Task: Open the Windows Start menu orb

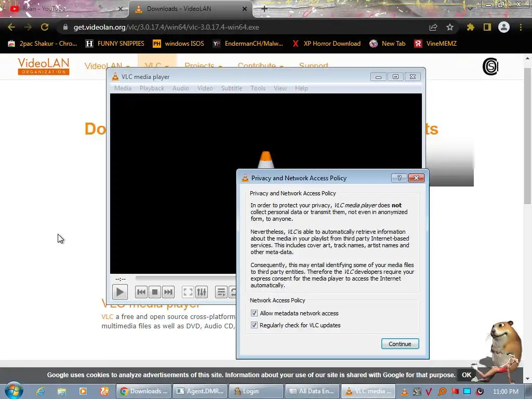Action: [14, 391]
